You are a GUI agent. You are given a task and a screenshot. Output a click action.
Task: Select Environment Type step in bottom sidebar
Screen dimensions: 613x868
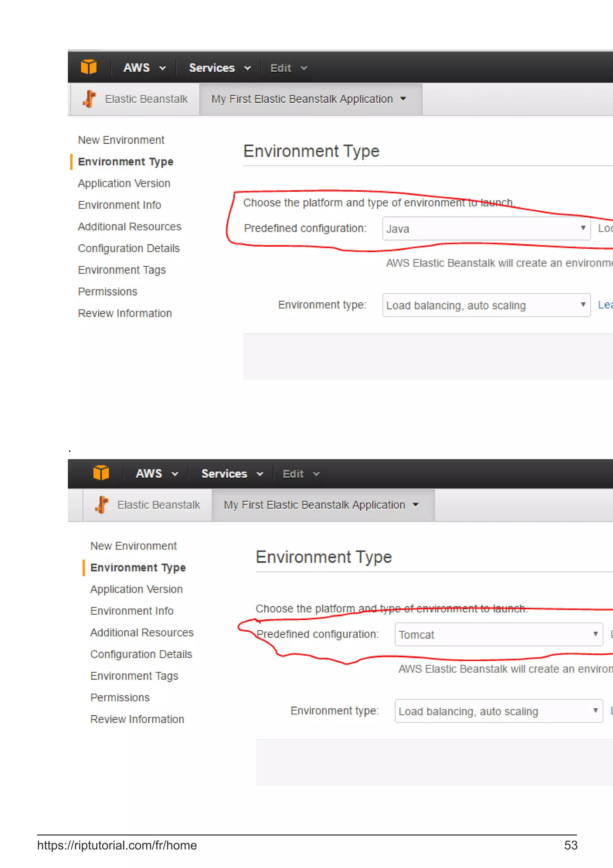138,568
